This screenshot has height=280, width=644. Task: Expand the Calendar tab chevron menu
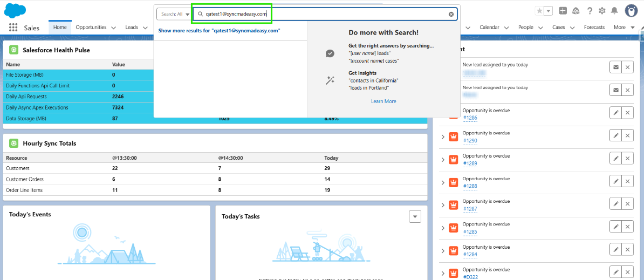pyautogui.click(x=506, y=28)
